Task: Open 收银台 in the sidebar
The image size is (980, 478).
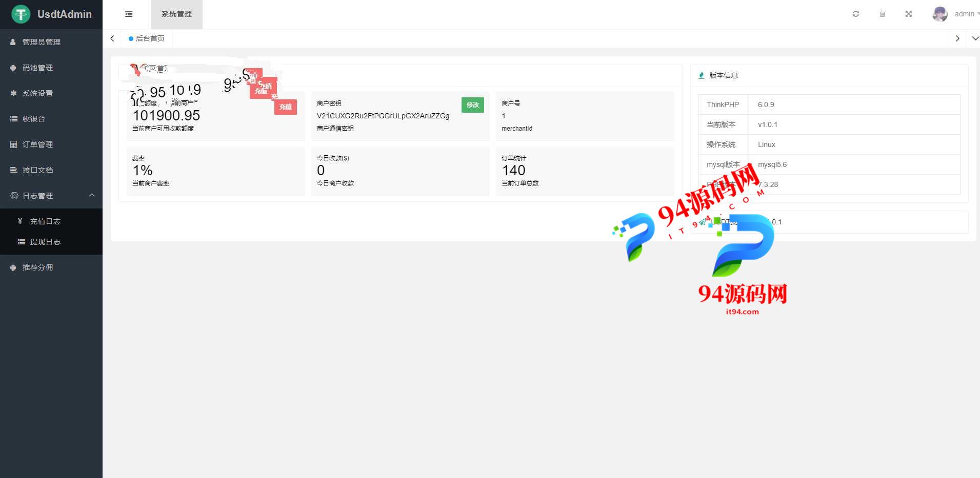Action: coord(51,119)
